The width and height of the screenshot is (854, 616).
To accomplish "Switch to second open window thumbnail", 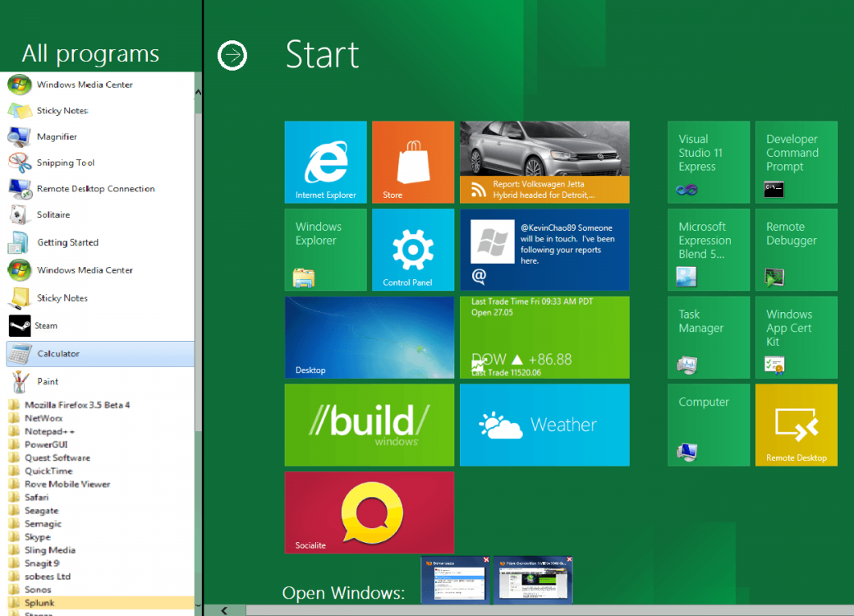I will click(533, 581).
